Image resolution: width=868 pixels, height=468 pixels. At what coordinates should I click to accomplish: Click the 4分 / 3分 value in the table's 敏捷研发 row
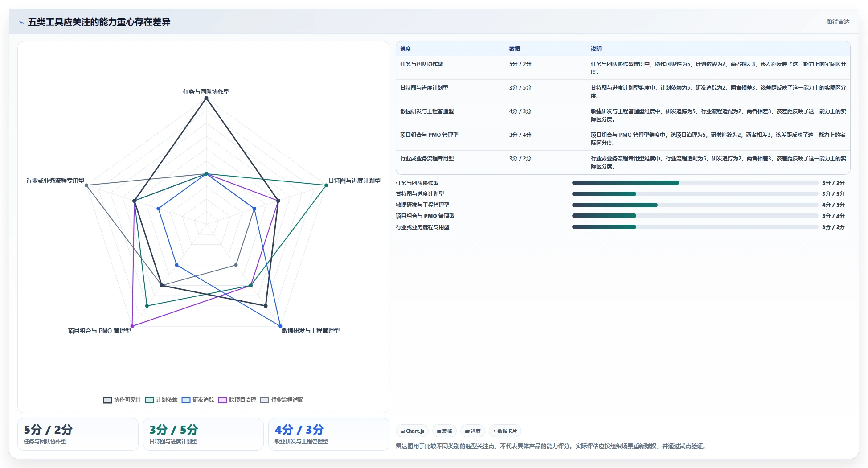coord(520,111)
